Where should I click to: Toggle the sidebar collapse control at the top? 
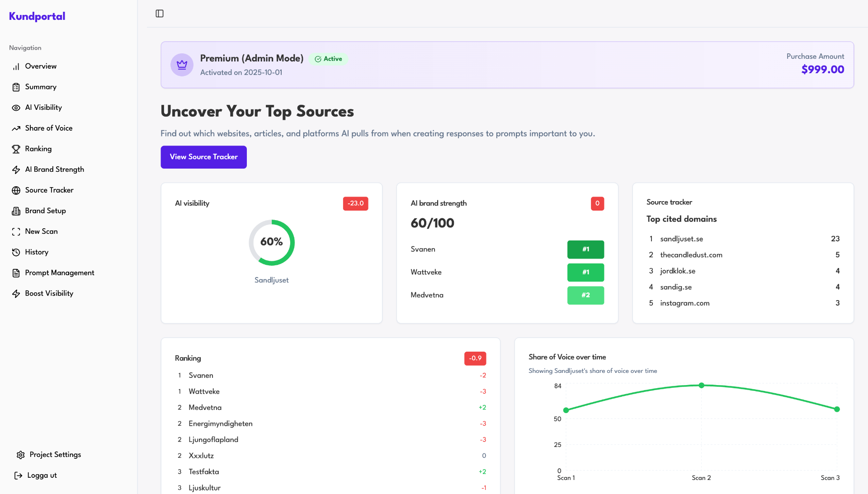160,13
